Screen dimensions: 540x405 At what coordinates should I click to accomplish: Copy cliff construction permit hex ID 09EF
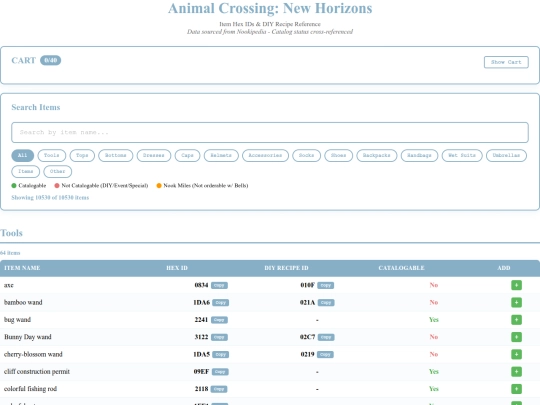[220, 372]
